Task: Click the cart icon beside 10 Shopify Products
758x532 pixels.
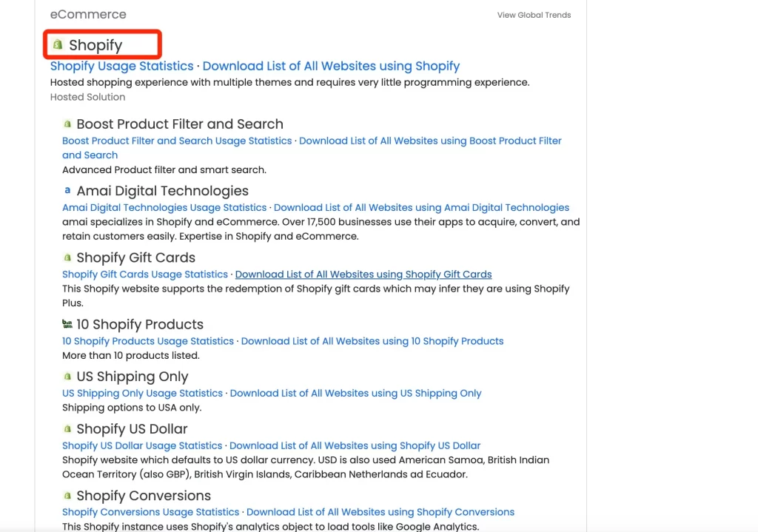Action: (67, 324)
